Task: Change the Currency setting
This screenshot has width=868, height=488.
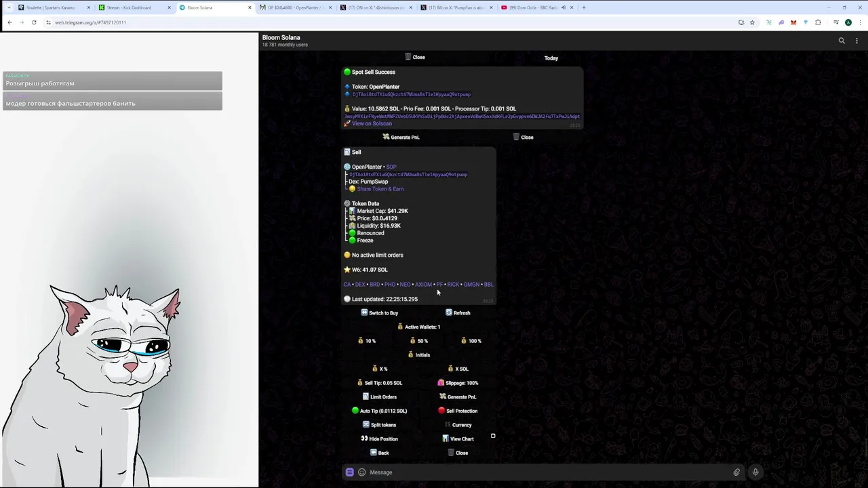Action: coord(458,425)
